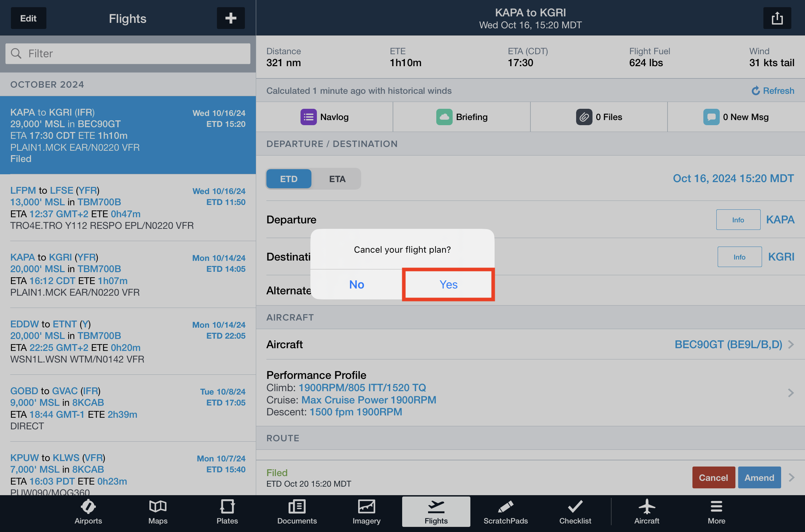This screenshot has width=805, height=532.
Task: Click the Filter search field
Action: (127, 54)
